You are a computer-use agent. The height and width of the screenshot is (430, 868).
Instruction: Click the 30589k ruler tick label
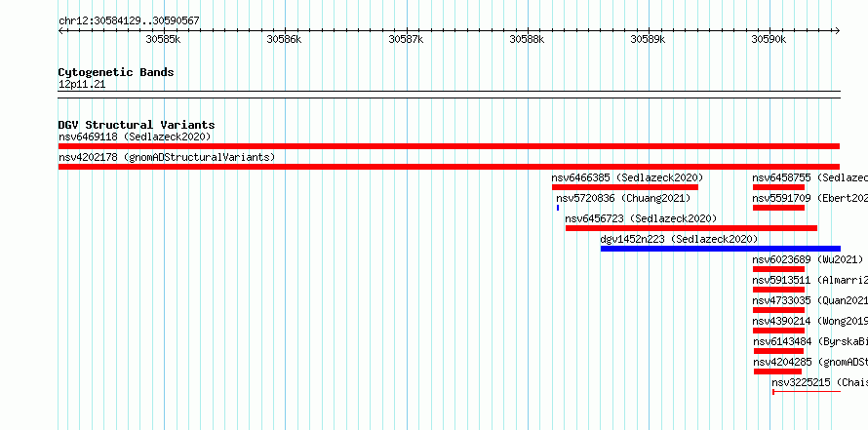pyautogui.click(x=648, y=39)
